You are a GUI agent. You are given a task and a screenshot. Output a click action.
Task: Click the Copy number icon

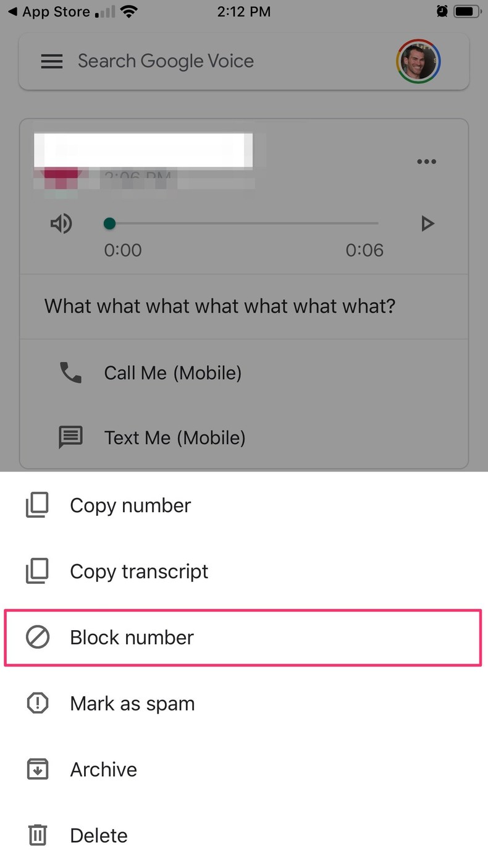[x=37, y=505]
